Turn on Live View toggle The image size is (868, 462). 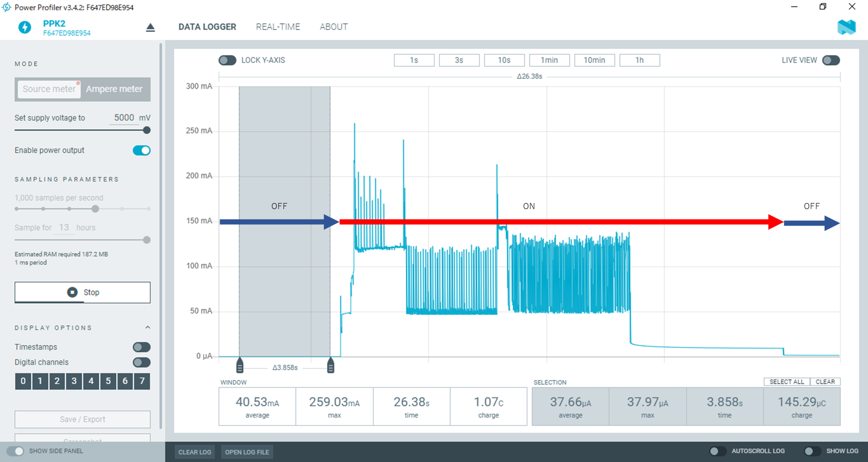[831, 60]
